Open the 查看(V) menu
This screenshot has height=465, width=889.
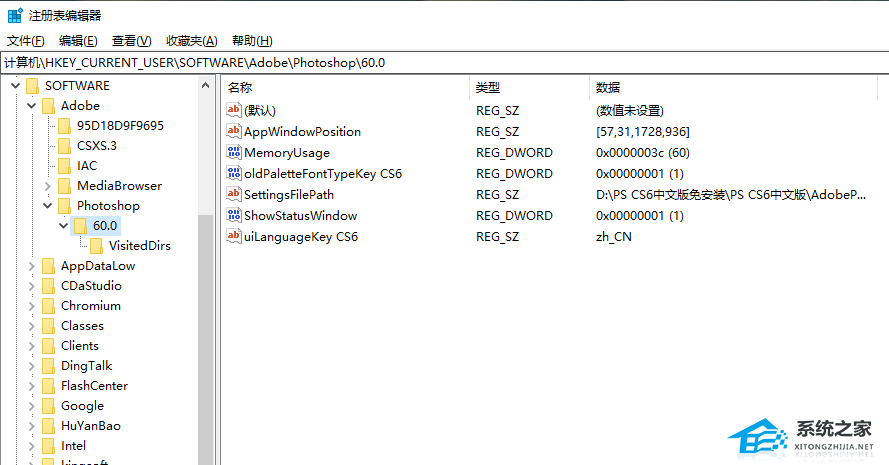(x=132, y=41)
